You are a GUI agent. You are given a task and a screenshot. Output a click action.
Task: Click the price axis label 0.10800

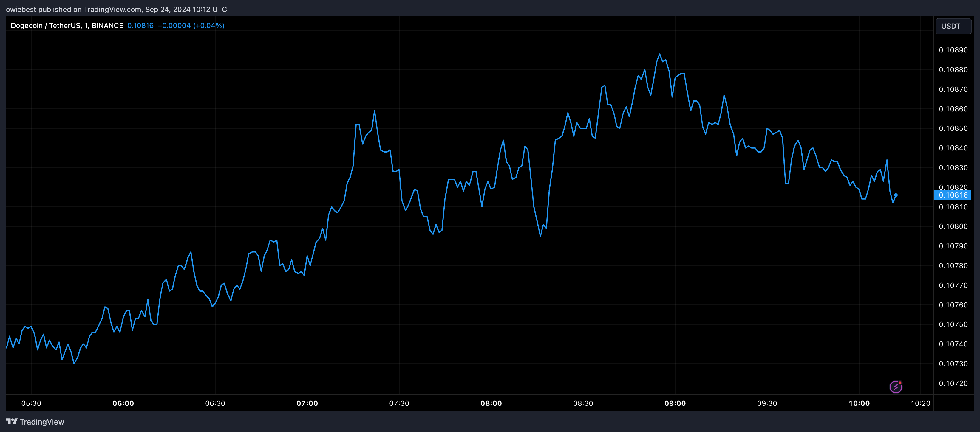tap(953, 226)
